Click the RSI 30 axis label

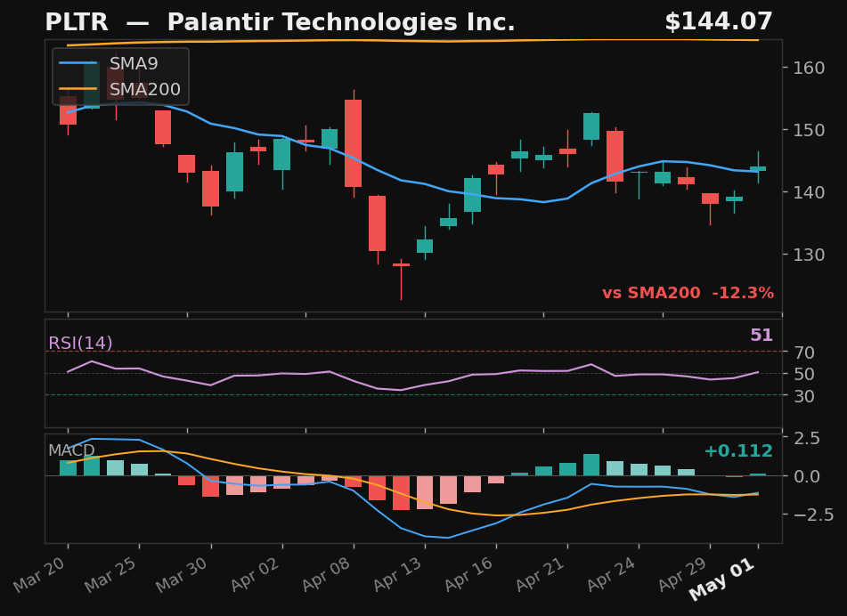click(803, 396)
